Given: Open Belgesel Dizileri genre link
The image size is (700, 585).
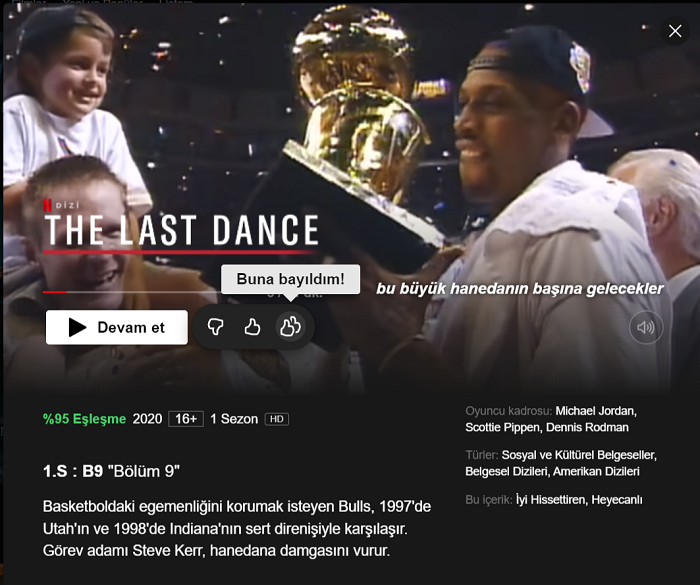Looking at the screenshot, I should [x=507, y=472].
